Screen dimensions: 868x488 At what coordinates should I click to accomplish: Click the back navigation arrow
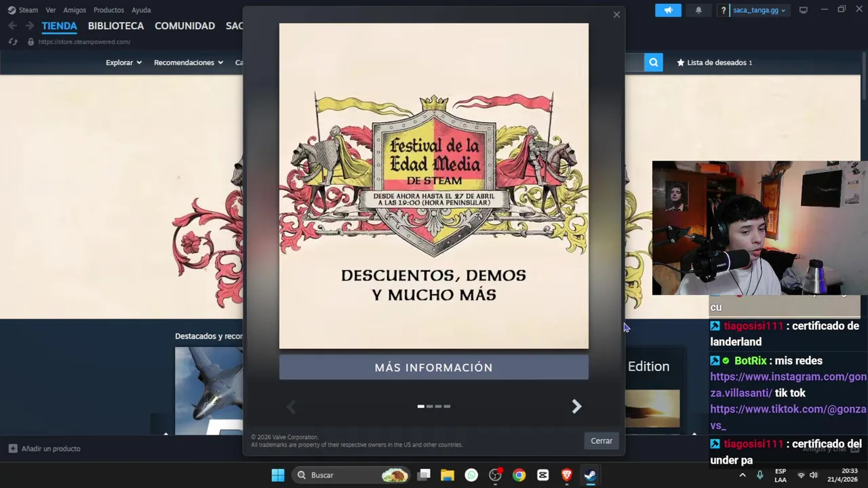[12, 26]
